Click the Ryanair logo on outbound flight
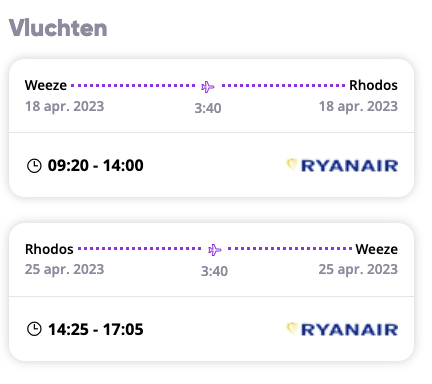432x384 pixels. tap(342, 166)
